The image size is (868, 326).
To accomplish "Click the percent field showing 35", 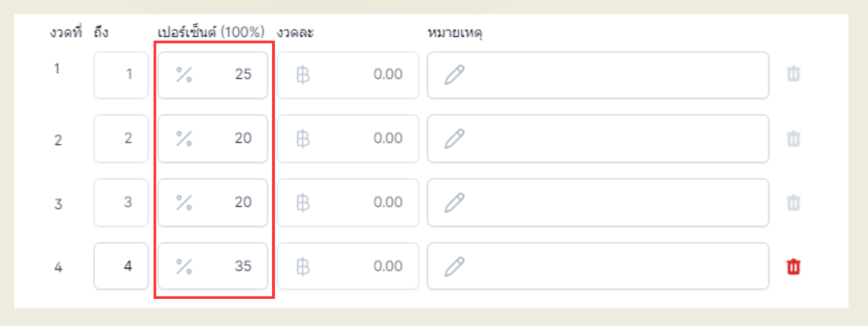I will tap(213, 267).
